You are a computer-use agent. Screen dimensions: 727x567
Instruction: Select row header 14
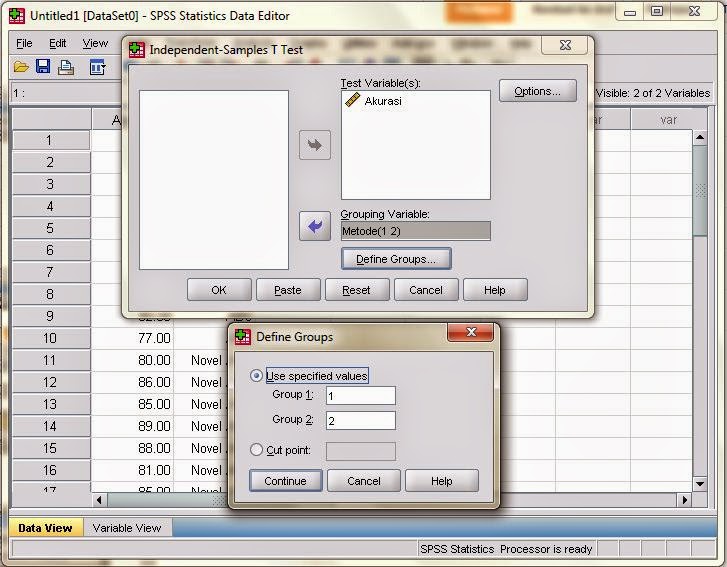51,426
